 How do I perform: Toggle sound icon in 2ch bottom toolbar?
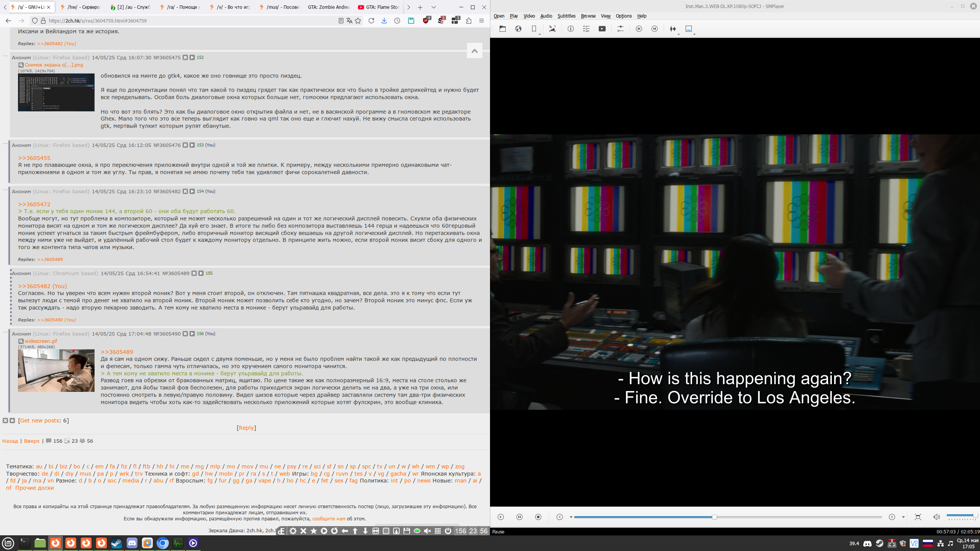pos(428,531)
